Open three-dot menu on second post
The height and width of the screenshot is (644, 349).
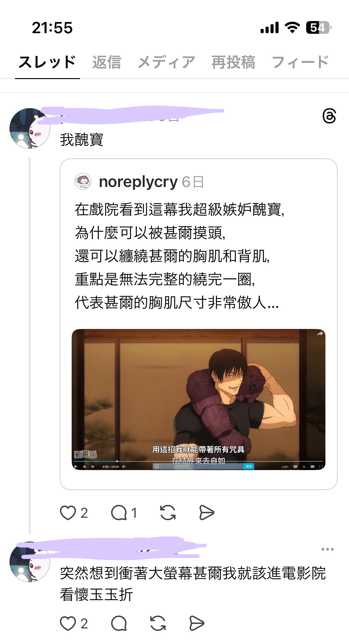(328, 549)
